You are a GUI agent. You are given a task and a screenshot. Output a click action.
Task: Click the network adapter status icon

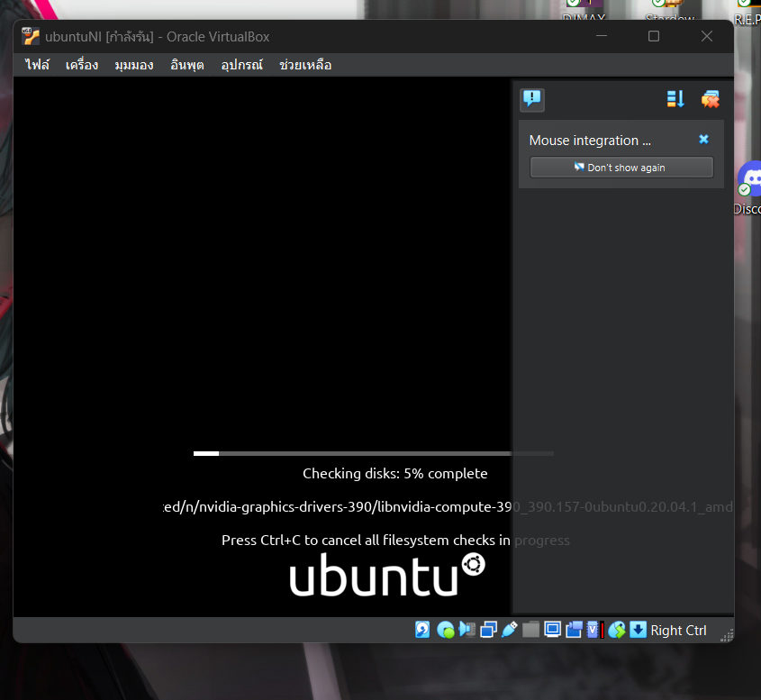point(488,630)
